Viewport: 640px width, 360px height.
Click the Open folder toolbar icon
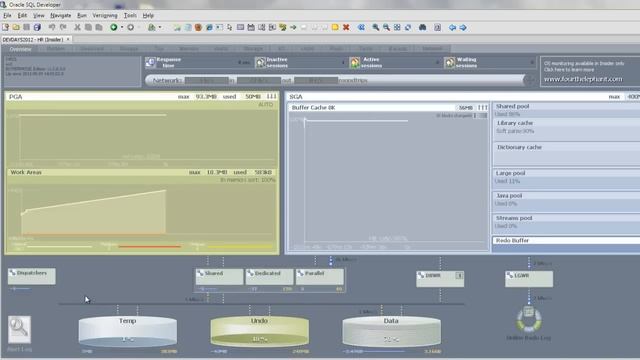tap(16, 27)
